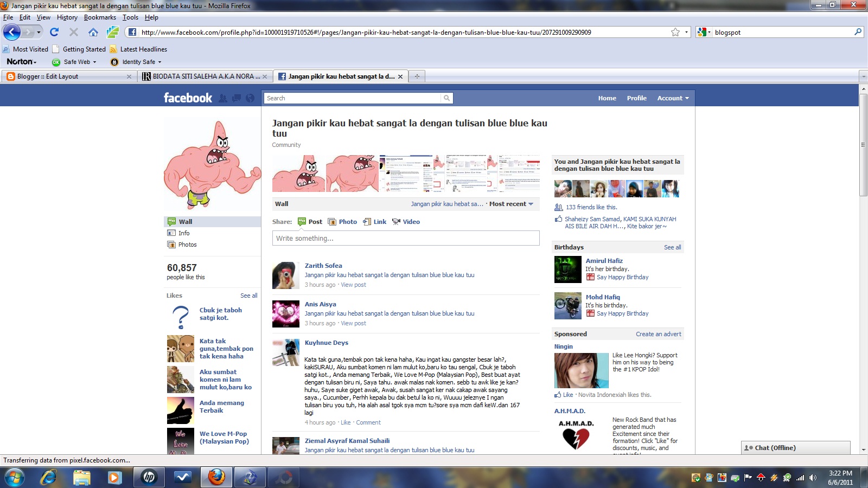Screen dimensions: 868x488
Task: Open the History menu
Action: pyautogui.click(x=67, y=17)
